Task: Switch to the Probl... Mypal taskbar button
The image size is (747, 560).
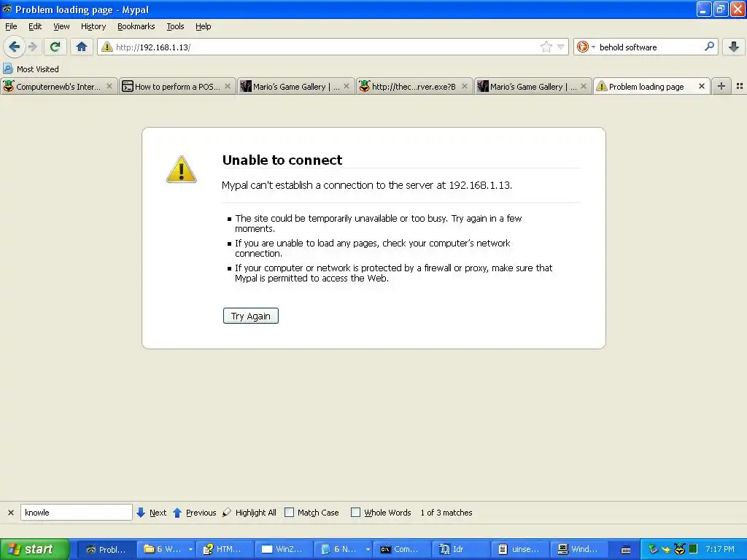Action: (107, 549)
